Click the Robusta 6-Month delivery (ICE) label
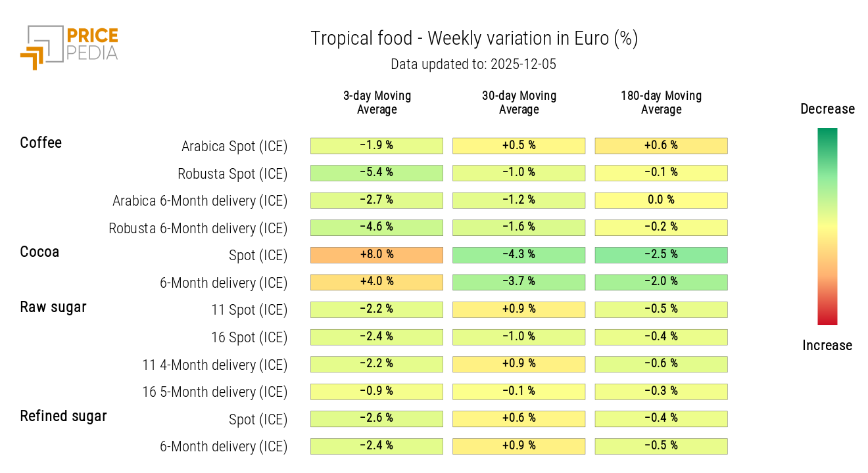Image resolution: width=868 pixels, height=473 pixels. [x=198, y=229]
